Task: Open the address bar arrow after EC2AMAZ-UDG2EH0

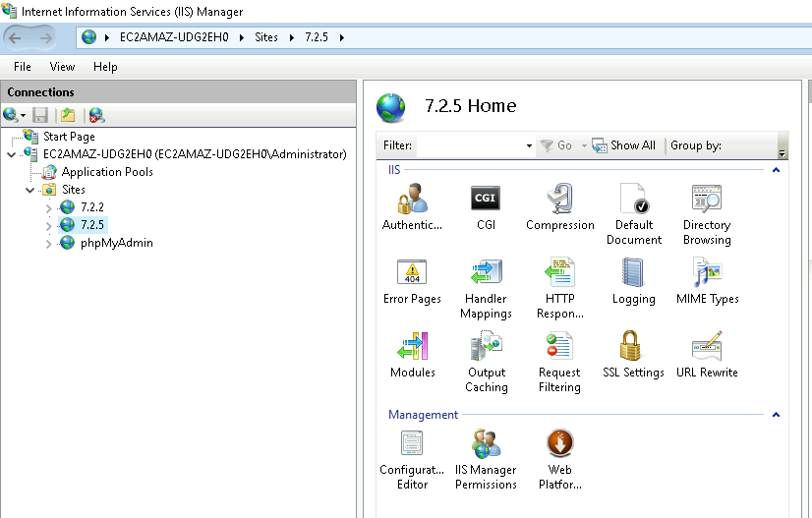Action: 241,37
